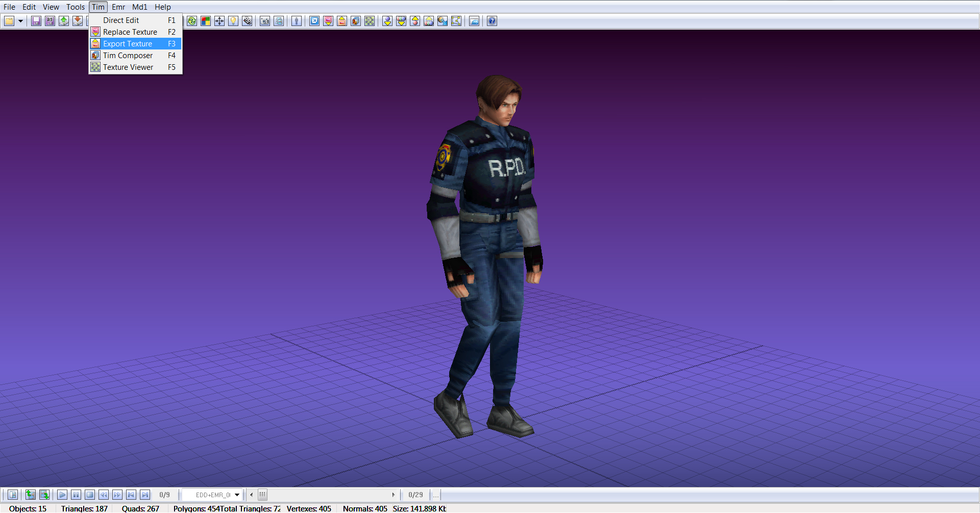Viewport: 980px width, 513px height.
Task: Click the film strip green up-arrow icon
Action: tap(31, 495)
